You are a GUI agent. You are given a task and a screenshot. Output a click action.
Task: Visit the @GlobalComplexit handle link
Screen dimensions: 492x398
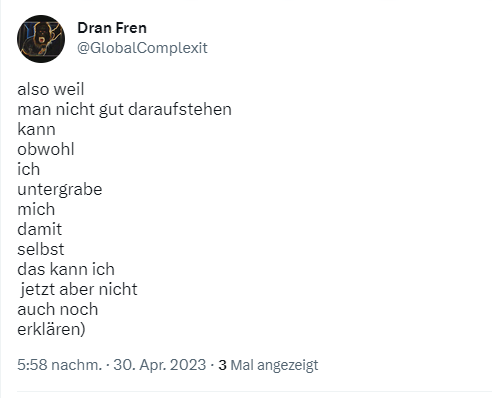point(142,48)
